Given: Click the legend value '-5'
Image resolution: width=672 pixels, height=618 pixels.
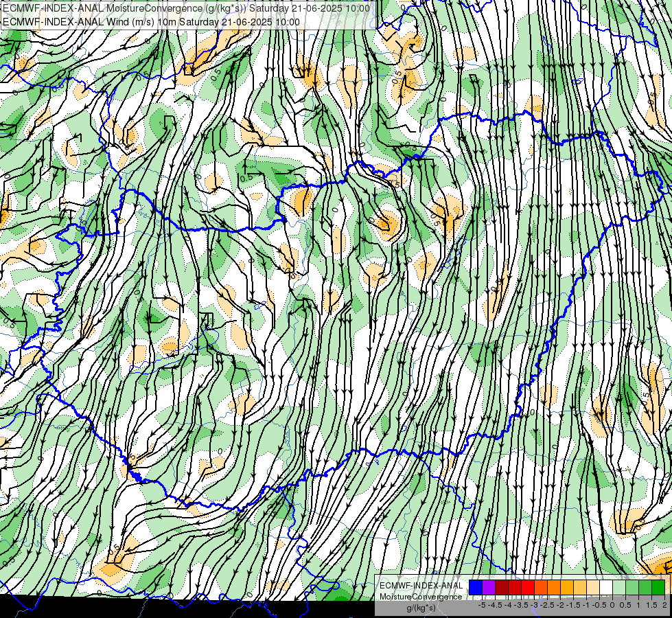Looking at the screenshot, I should pyautogui.click(x=482, y=605).
